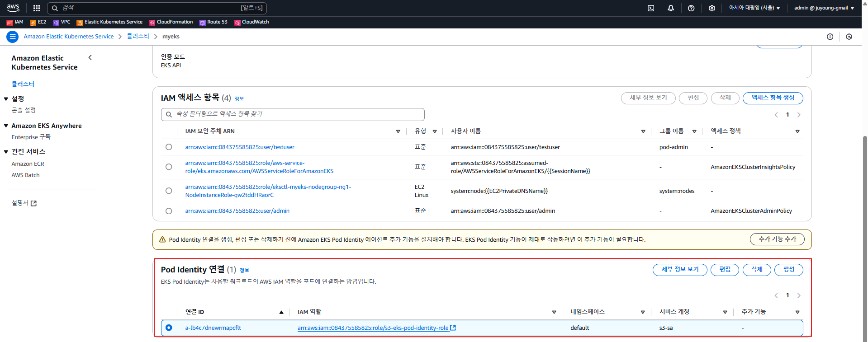The width and height of the screenshot is (868, 342).
Task: Click Pod Identity 삭제 button
Action: [x=757, y=270]
